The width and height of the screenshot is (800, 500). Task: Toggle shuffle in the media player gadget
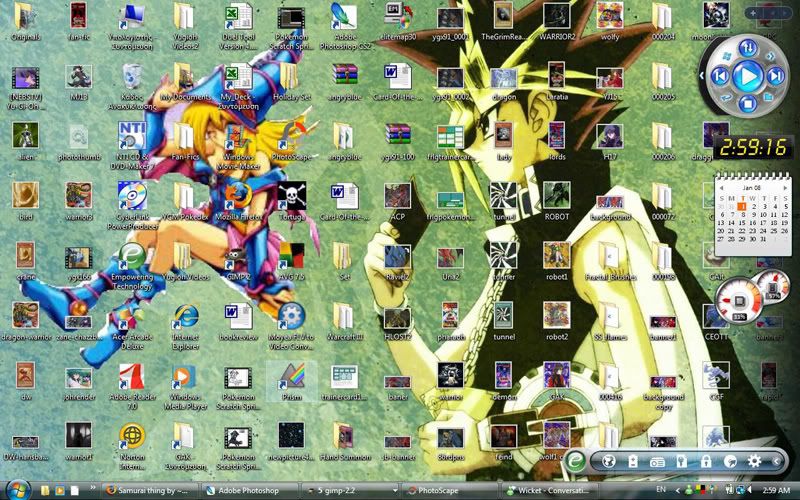tap(770, 56)
